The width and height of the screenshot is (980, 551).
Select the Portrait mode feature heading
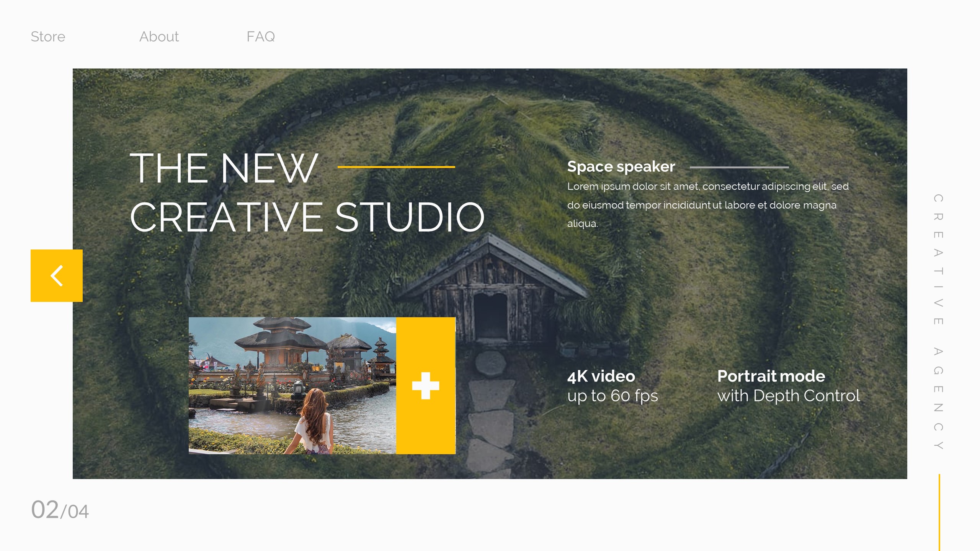pos(771,376)
